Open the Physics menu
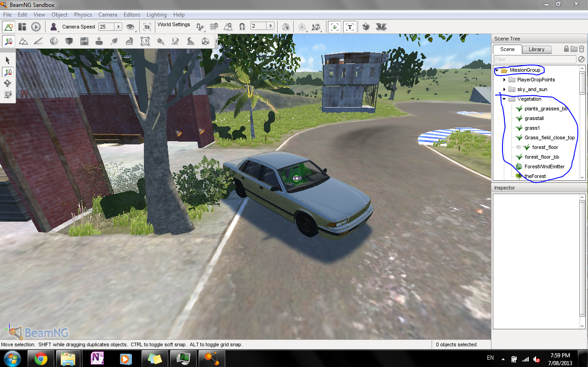The width and height of the screenshot is (588, 367). [x=83, y=15]
